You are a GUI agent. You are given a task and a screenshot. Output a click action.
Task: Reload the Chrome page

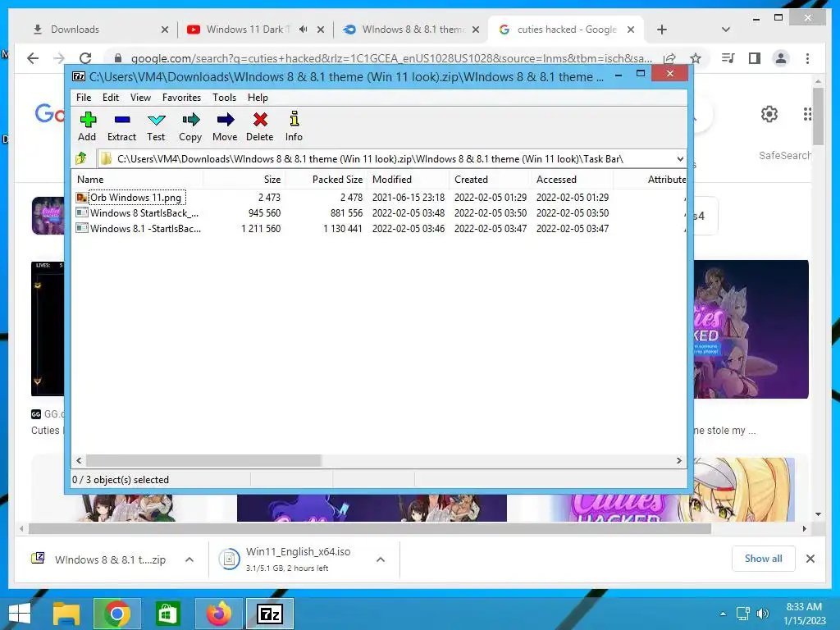[85, 58]
